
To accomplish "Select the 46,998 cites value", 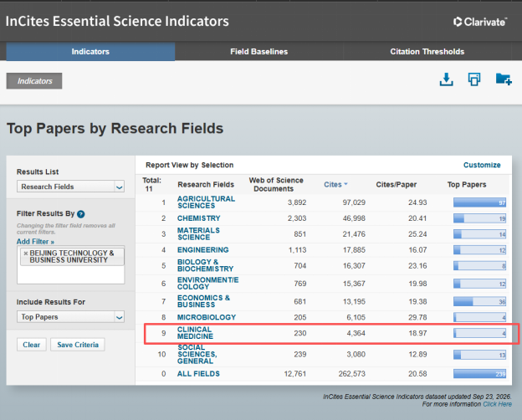I will coord(354,218).
